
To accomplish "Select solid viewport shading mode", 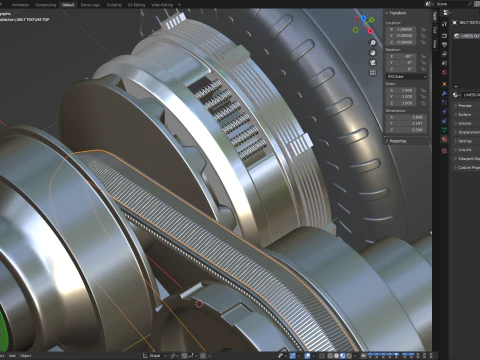I will [336, 356].
